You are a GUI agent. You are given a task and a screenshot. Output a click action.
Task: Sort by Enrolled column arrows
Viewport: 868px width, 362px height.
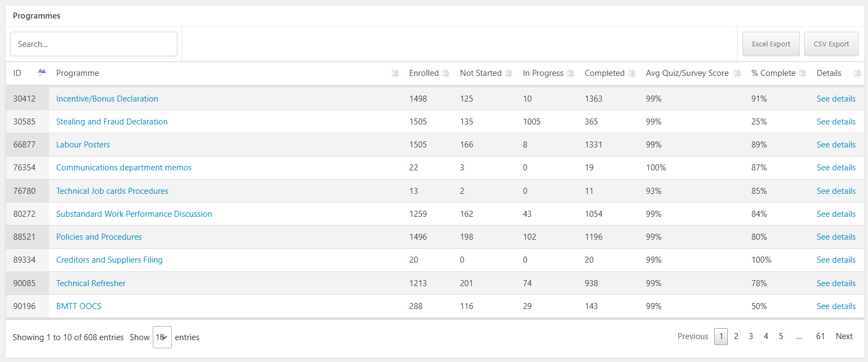446,73
